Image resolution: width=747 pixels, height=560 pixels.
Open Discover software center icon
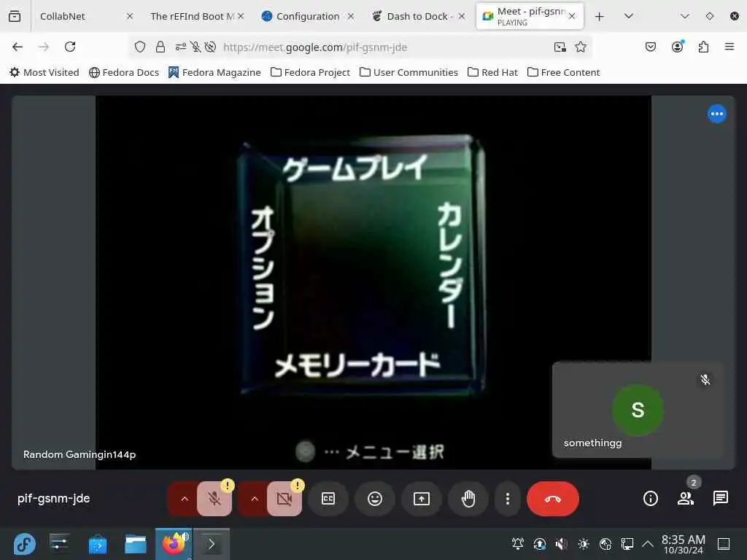coord(98,544)
